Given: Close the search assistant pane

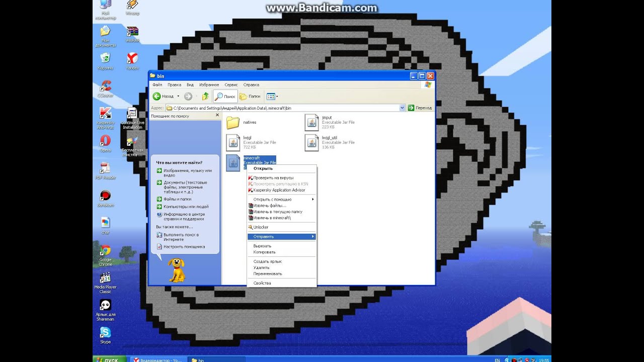Looking at the screenshot, I should point(217,115).
